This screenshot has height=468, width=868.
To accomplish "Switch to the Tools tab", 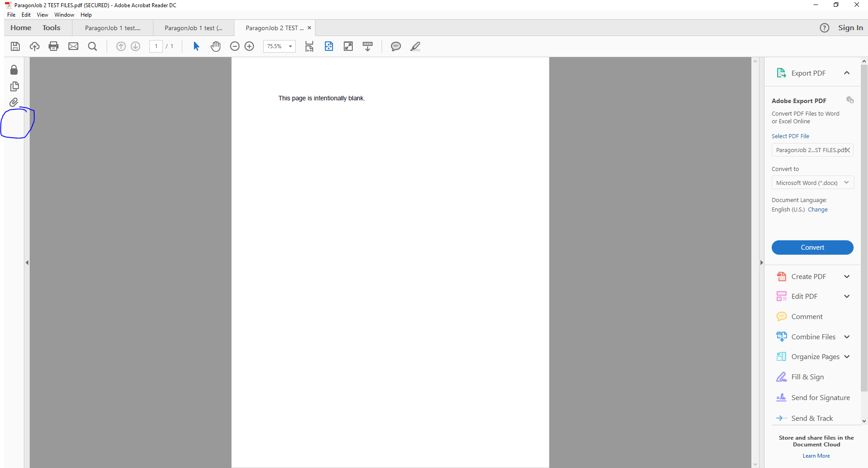I will click(51, 28).
